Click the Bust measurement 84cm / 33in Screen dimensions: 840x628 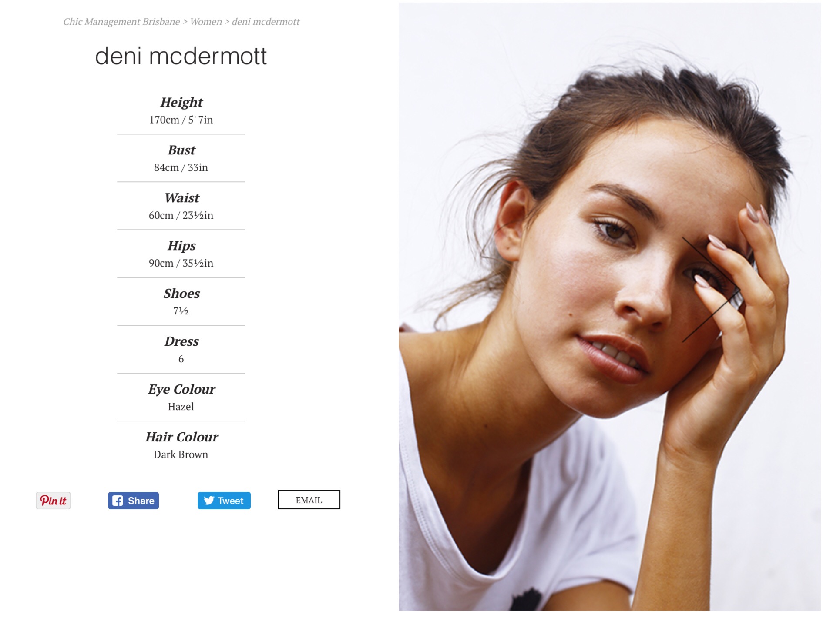pyautogui.click(x=181, y=168)
